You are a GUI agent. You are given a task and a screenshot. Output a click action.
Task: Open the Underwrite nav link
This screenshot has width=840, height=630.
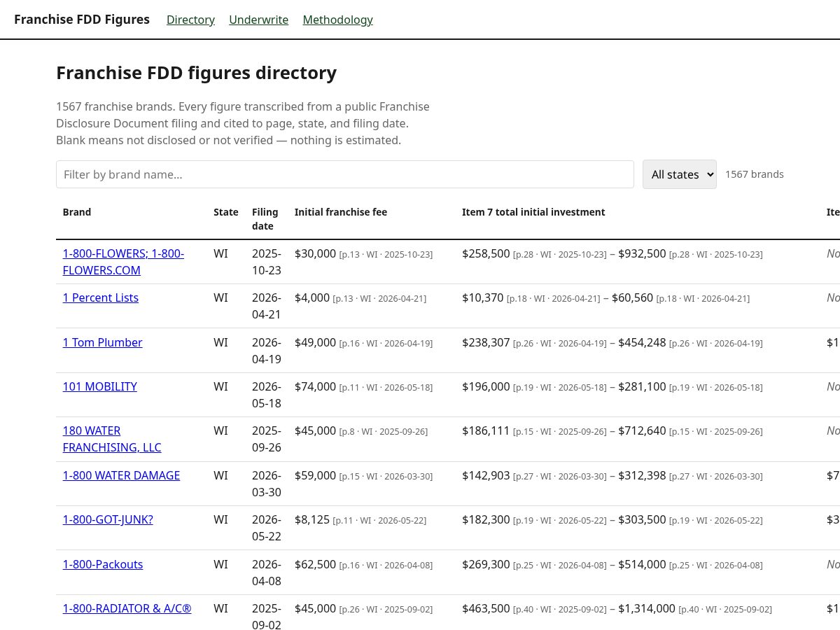point(258,20)
